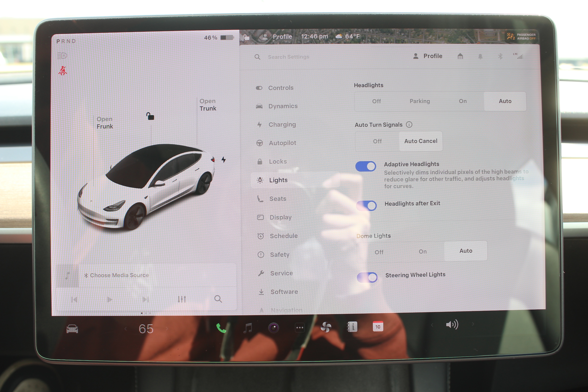The height and width of the screenshot is (392, 588).
Task: Open the dashcam camera icon
Action: pyautogui.click(x=274, y=328)
